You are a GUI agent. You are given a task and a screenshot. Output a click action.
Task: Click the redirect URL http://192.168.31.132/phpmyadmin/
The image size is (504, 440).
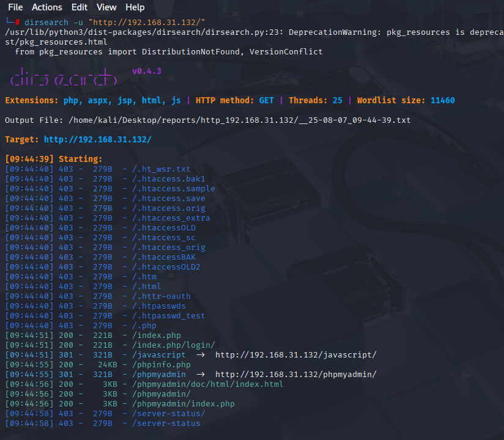click(x=295, y=375)
